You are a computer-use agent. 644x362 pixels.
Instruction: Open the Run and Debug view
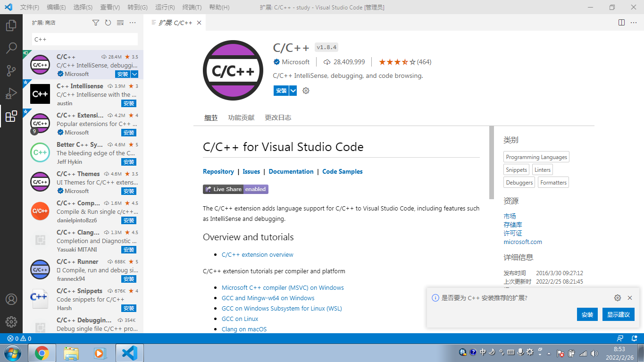point(11,93)
